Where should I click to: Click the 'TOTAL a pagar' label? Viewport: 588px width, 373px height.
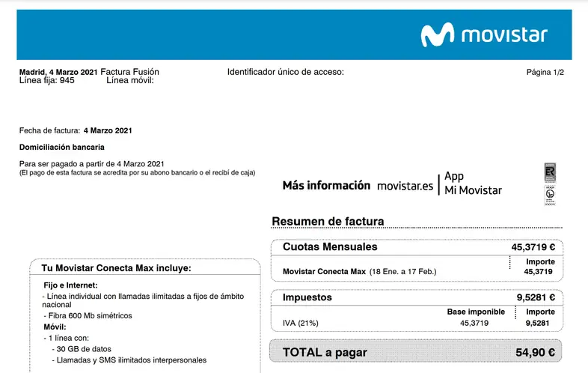(x=325, y=352)
